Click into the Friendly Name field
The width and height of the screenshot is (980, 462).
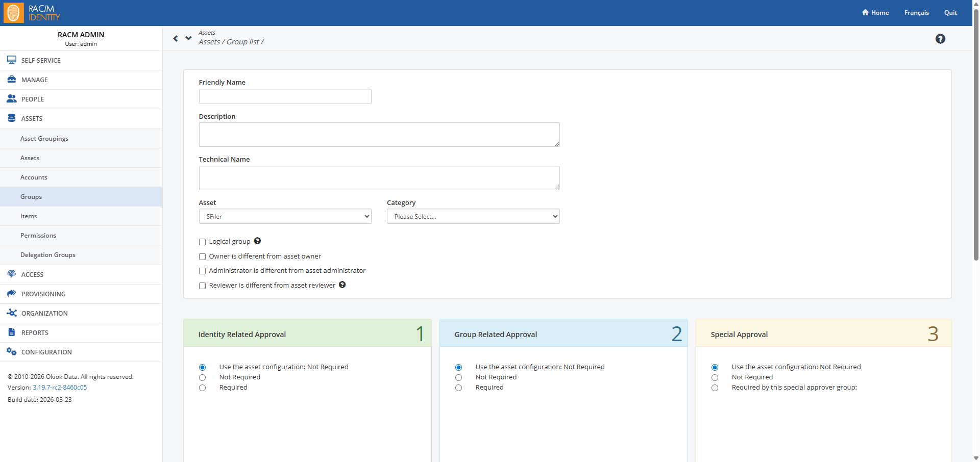(x=285, y=96)
